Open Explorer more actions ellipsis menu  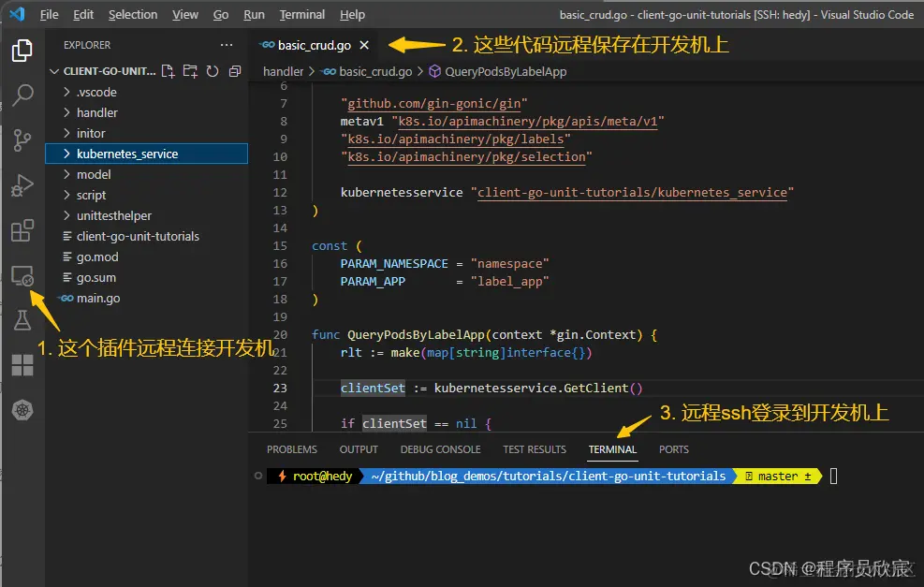[x=227, y=45]
